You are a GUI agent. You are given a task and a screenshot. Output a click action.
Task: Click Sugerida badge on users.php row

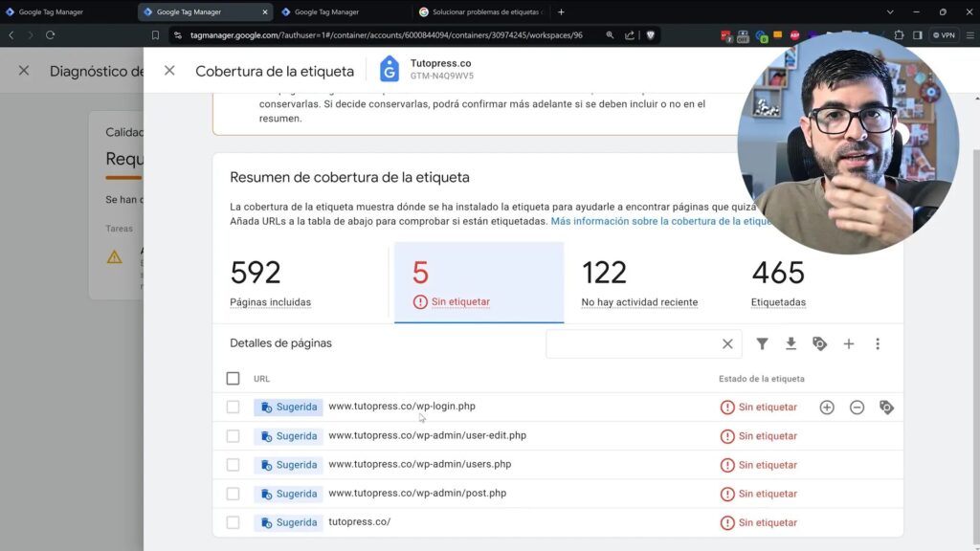288,465
